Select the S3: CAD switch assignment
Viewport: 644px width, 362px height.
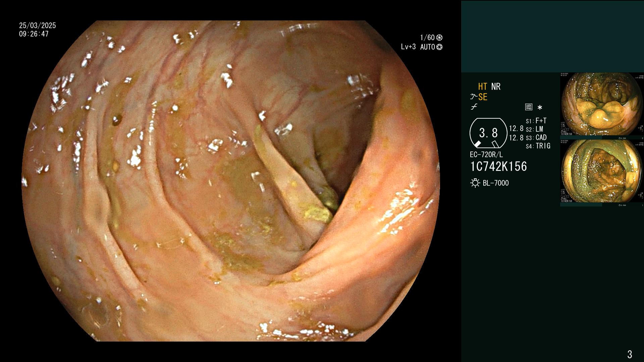pyautogui.click(x=536, y=137)
